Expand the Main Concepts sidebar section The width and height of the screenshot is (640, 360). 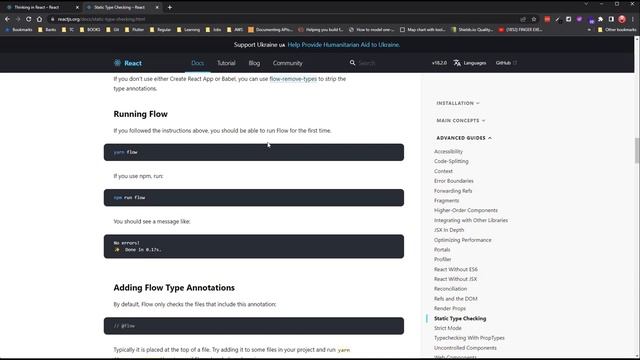pyautogui.click(x=461, y=120)
